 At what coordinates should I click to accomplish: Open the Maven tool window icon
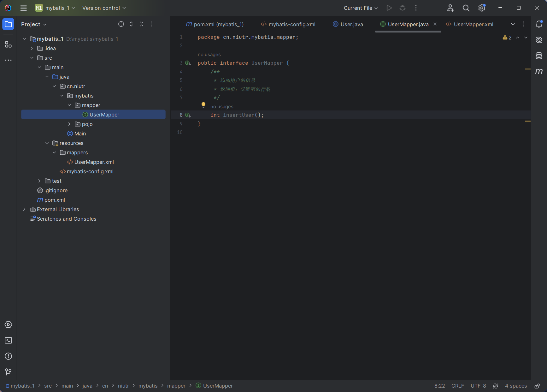tap(539, 71)
